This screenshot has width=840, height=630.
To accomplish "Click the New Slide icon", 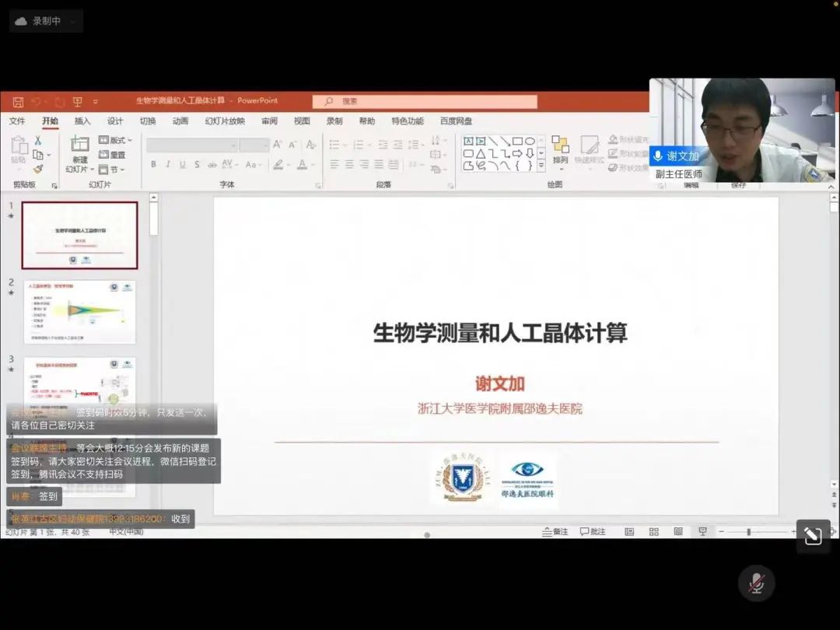I will point(79,145).
